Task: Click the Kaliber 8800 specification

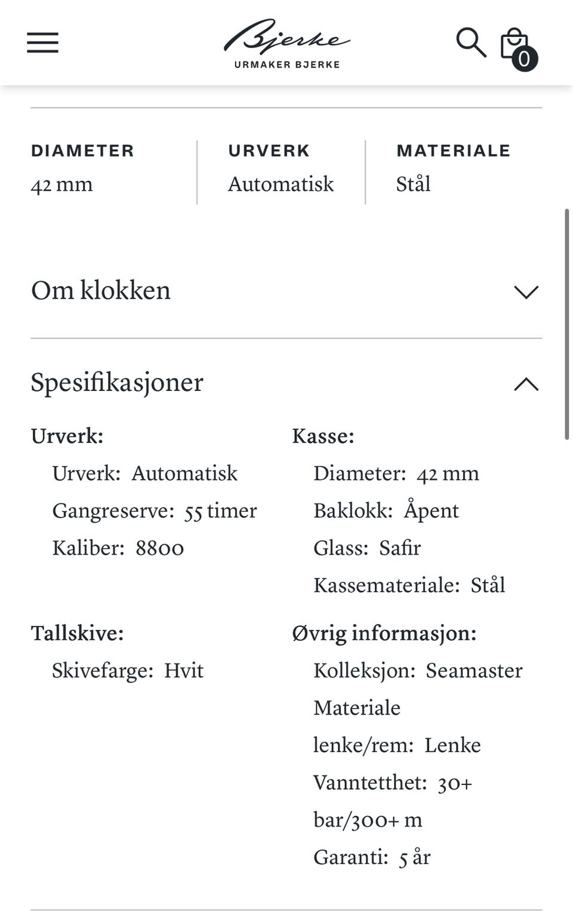Action: click(118, 548)
